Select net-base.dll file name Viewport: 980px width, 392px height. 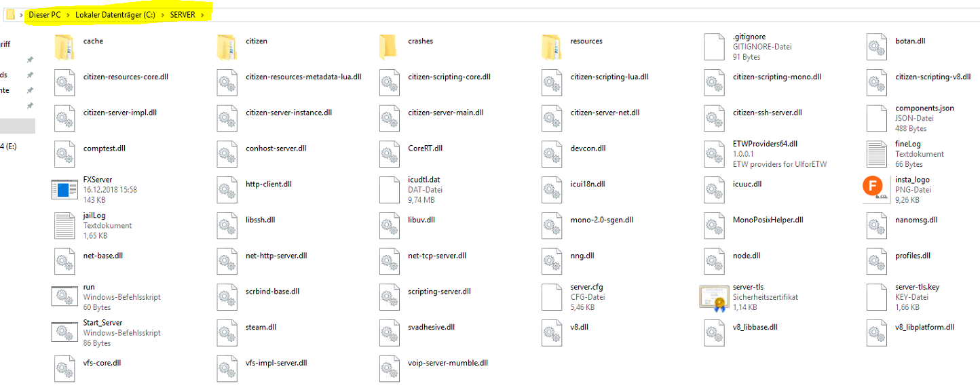(x=103, y=256)
